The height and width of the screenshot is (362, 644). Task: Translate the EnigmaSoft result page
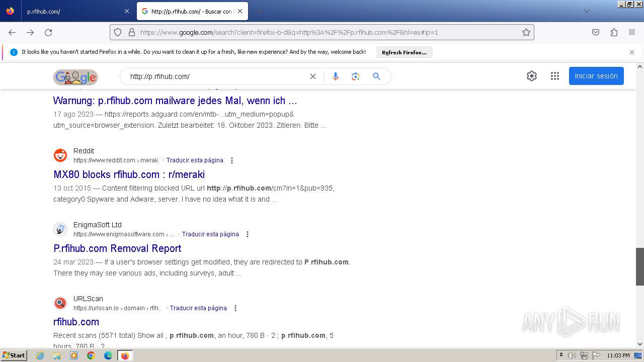point(210,234)
